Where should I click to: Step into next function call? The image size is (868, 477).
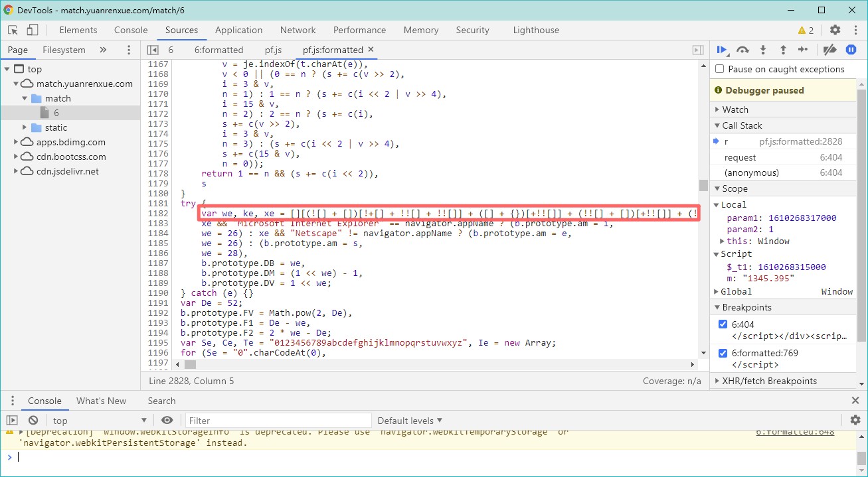763,50
